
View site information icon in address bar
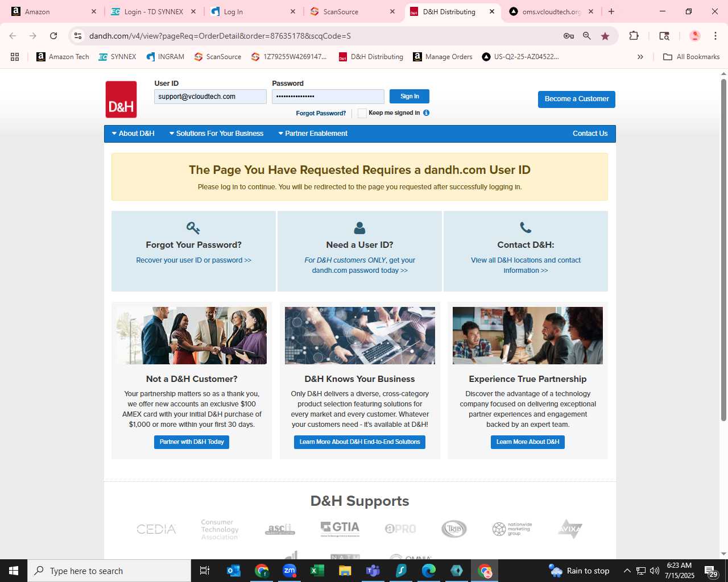78,36
